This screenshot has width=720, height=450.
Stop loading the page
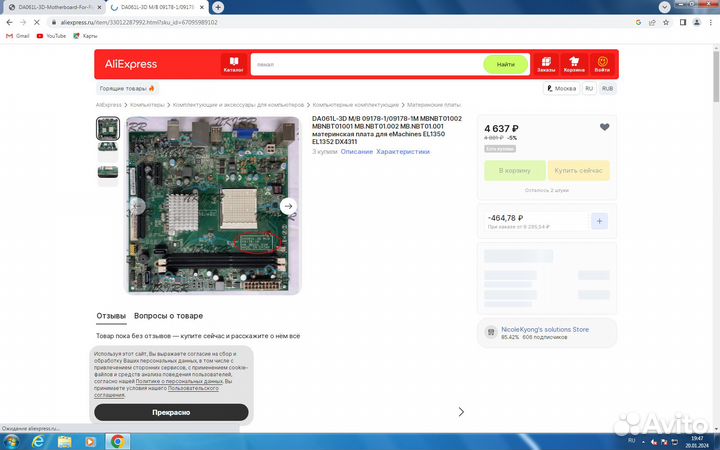coord(37,22)
